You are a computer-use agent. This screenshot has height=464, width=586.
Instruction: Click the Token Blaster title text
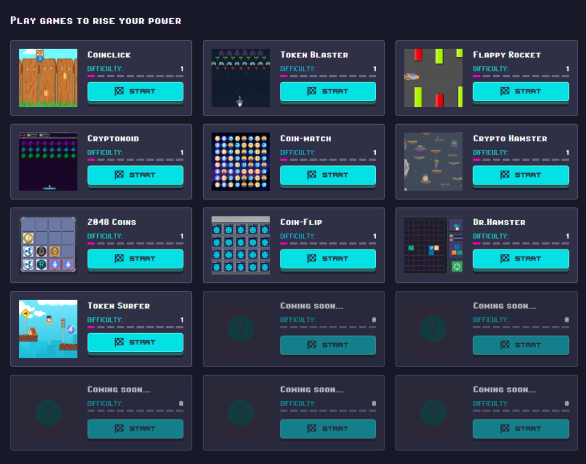314,55
